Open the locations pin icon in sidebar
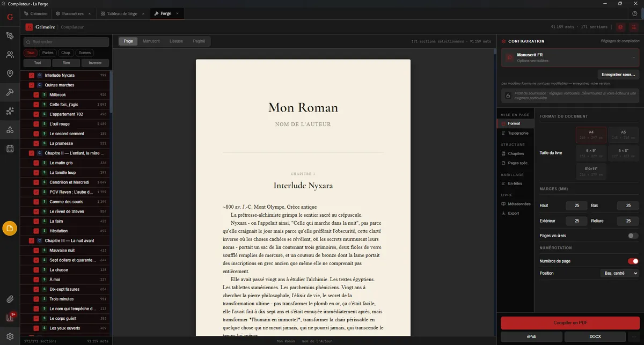The width and height of the screenshot is (644, 345). click(x=10, y=73)
